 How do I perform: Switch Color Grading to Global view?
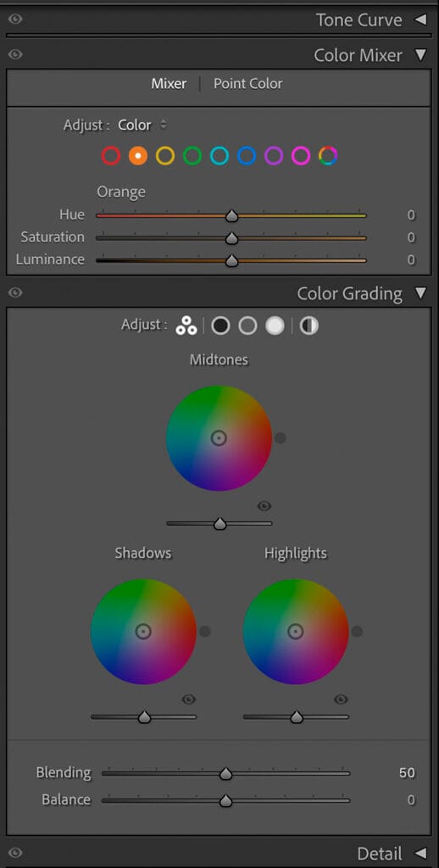point(308,325)
